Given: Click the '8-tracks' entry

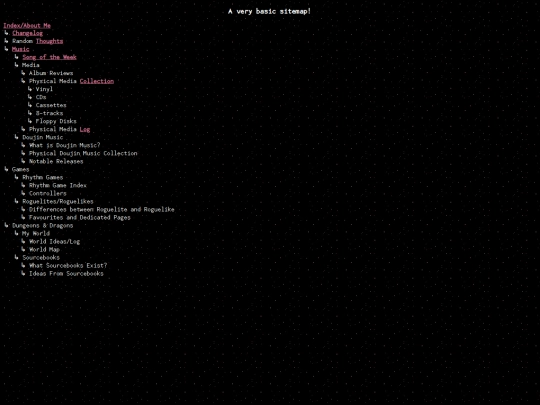Looking at the screenshot, I should click(x=50, y=113).
